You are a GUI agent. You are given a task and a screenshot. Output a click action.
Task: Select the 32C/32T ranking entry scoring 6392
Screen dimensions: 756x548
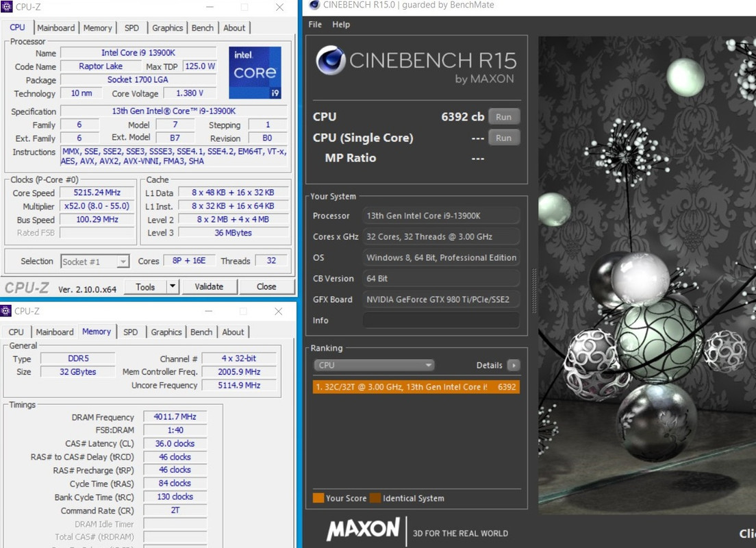coord(416,387)
